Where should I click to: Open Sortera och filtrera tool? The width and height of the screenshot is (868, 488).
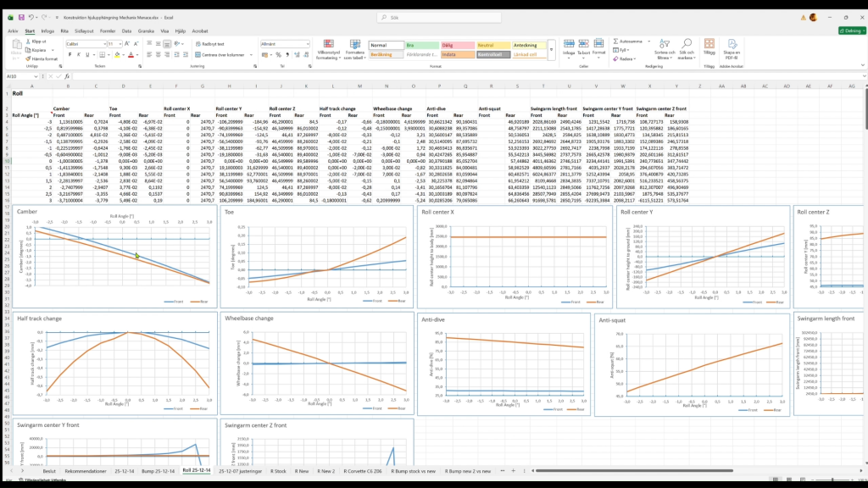(663, 48)
